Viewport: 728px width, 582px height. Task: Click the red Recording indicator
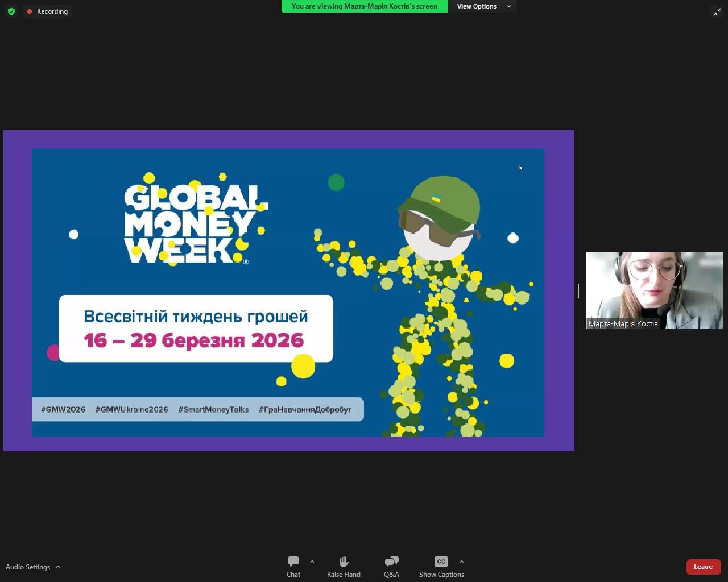[x=48, y=11]
